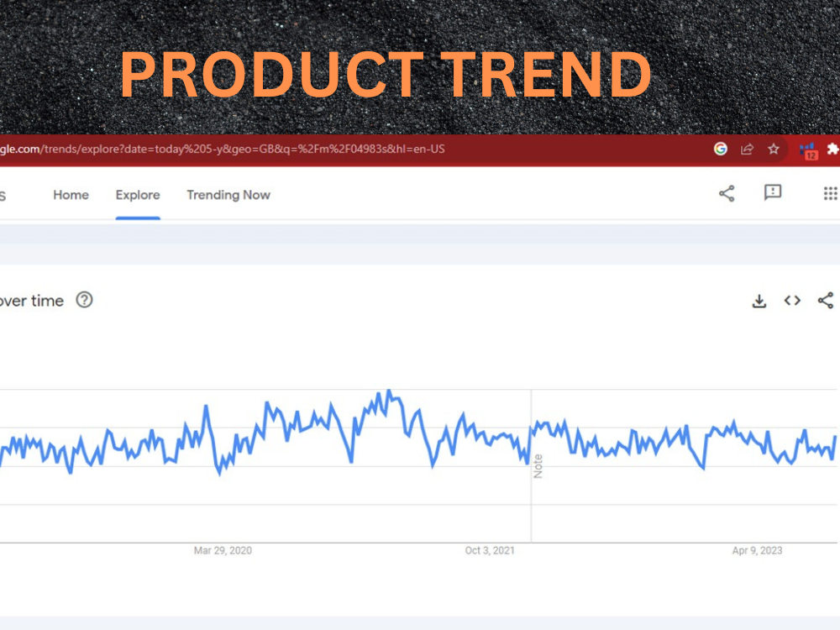
Task: Open the Extensions puzzle piece menu
Action: point(833,149)
